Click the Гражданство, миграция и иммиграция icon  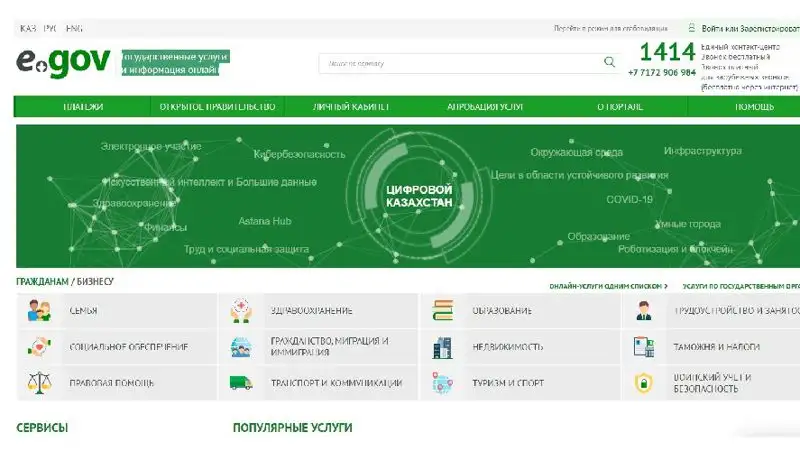pos(241,347)
